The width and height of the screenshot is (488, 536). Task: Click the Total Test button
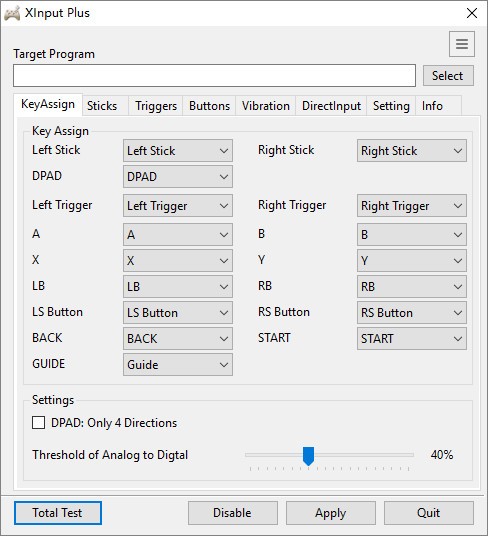(58, 513)
